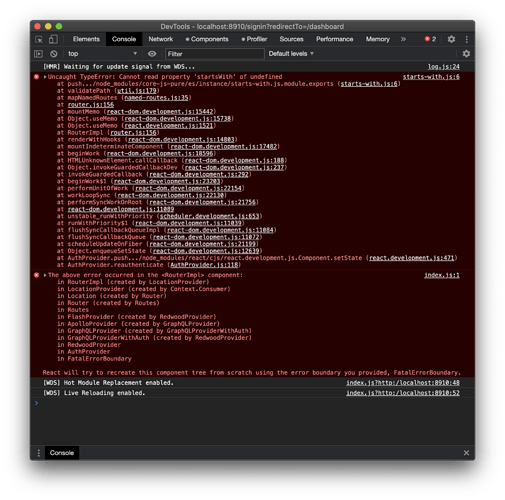Open the React Components tab

click(x=207, y=39)
